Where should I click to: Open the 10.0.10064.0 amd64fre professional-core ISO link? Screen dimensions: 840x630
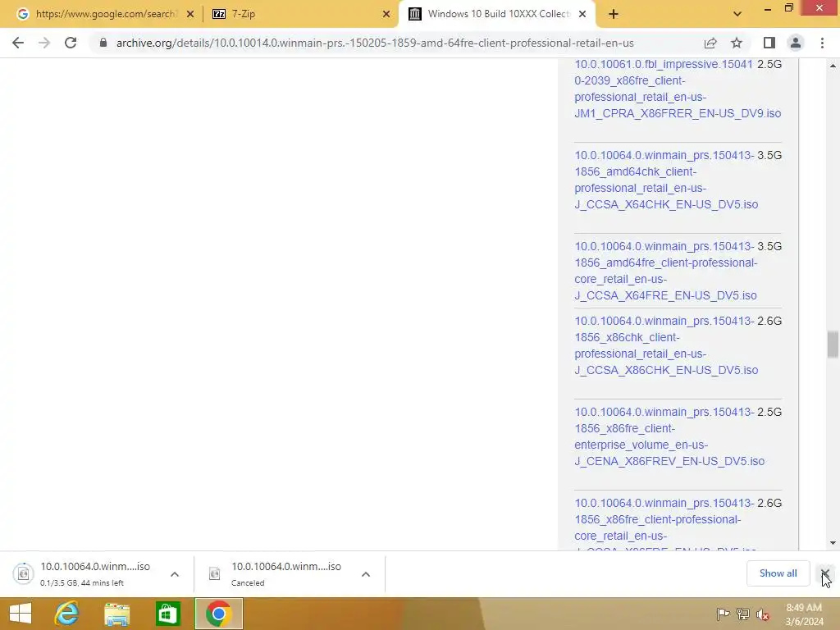pyautogui.click(x=666, y=271)
